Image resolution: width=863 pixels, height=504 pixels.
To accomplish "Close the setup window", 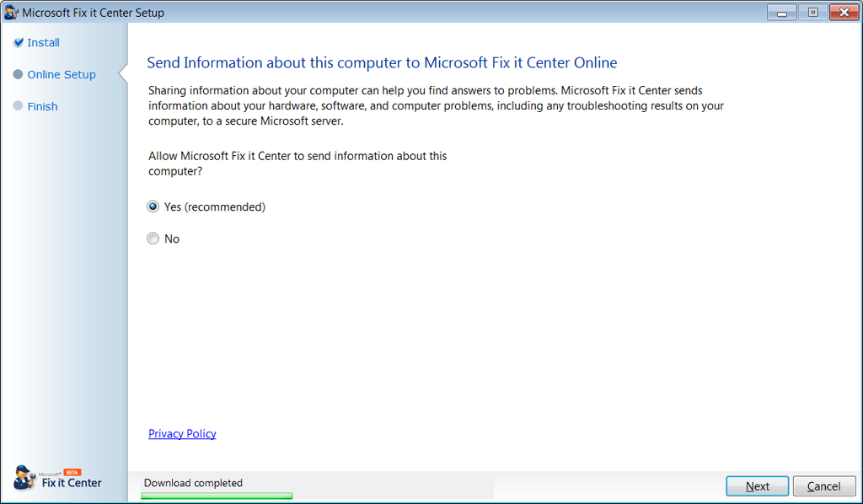I will tap(844, 12).
